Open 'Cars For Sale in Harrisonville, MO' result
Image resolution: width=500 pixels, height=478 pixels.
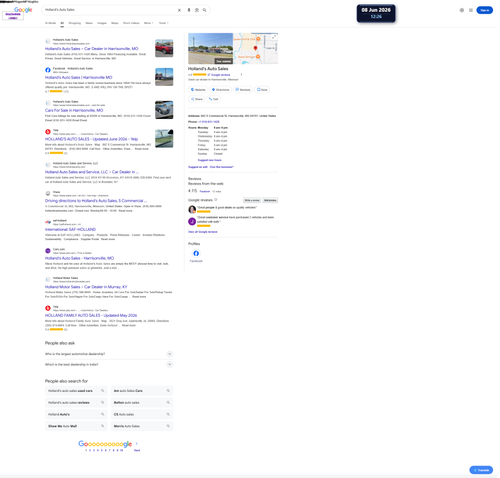pos(74,110)
